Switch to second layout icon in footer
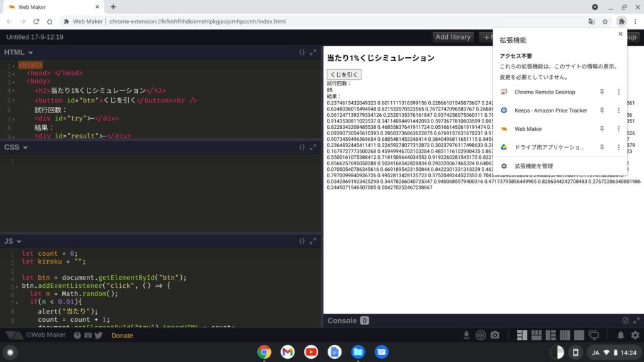Viewport: 644px width, 362px height. click(536, 336)
